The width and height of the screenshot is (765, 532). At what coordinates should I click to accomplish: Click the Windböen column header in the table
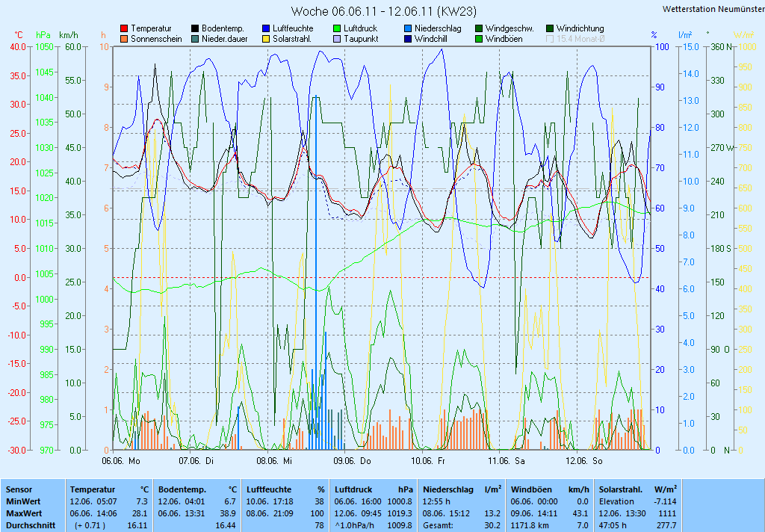[x=531, y=489]
